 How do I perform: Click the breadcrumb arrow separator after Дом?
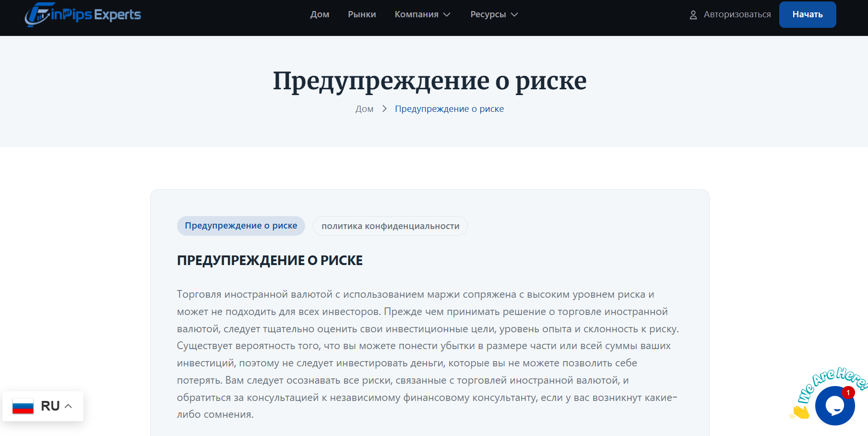[384, 109]
